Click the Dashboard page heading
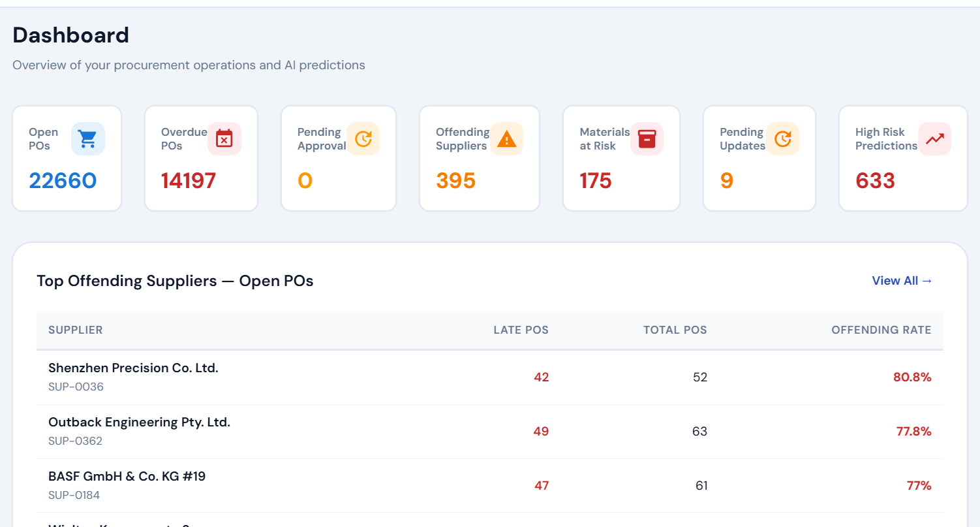The width and height of the screenshot is (980, 527). click(x=70, y=35)
